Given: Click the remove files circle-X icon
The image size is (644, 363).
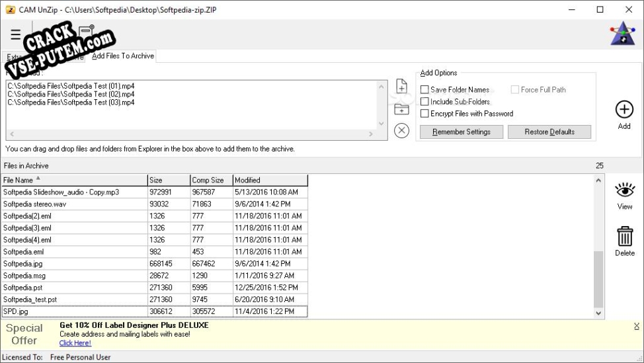Looking at the screenshot, I should [x=401, y=130].
